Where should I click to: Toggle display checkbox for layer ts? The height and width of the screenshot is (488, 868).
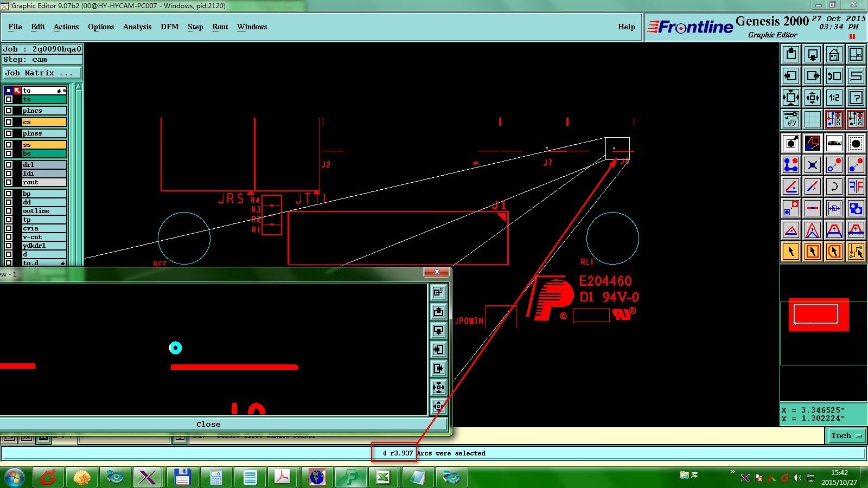tap(9, 99)
